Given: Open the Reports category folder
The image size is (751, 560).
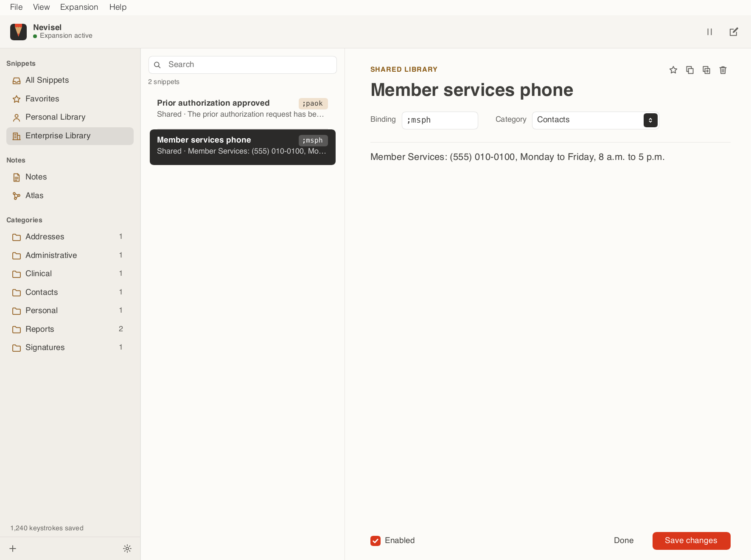Looking at the screenshot, I should click(x=70, y=329).
